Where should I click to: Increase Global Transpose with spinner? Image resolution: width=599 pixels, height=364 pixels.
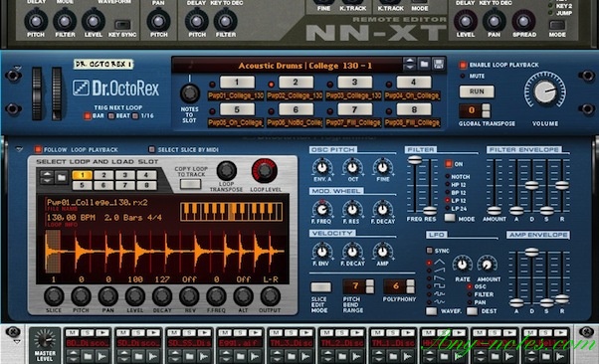click(486, 107)
